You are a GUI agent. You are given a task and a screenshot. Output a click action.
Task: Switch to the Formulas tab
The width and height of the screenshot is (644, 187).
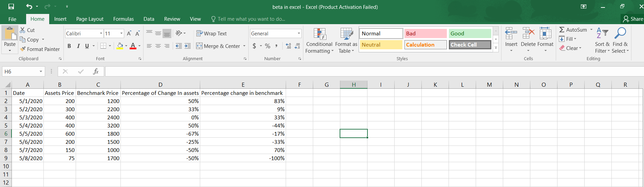124,19
